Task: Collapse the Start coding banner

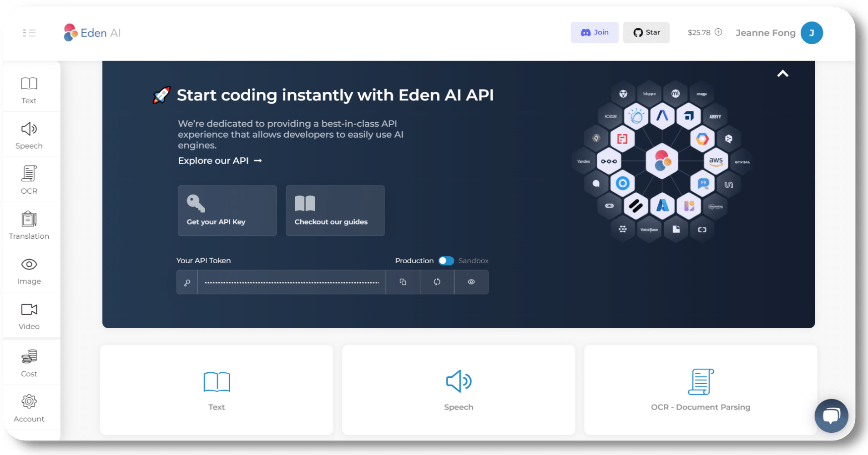Action: pyautogui.click(x=782, y=74)
